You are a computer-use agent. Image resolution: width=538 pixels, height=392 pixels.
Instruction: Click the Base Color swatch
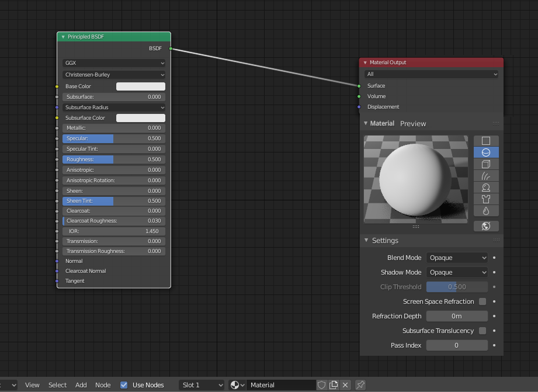(x=141, y=86)
